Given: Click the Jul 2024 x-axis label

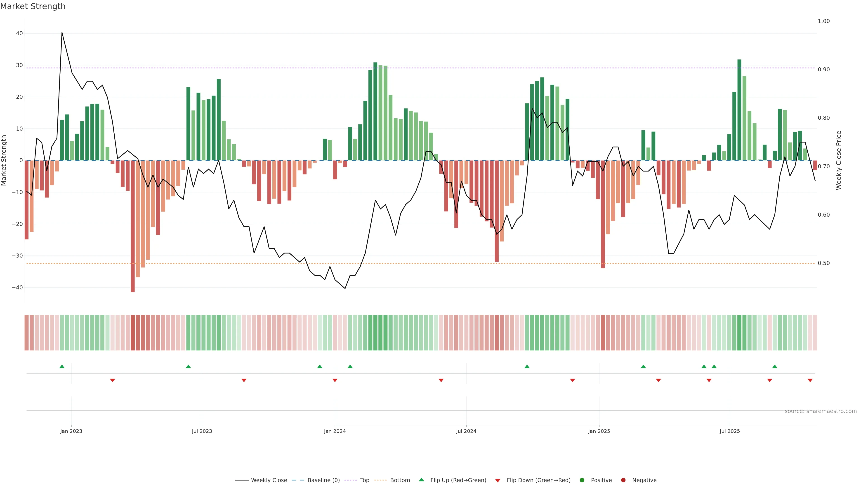Looking at the screenshot, I should pos(466,431).
